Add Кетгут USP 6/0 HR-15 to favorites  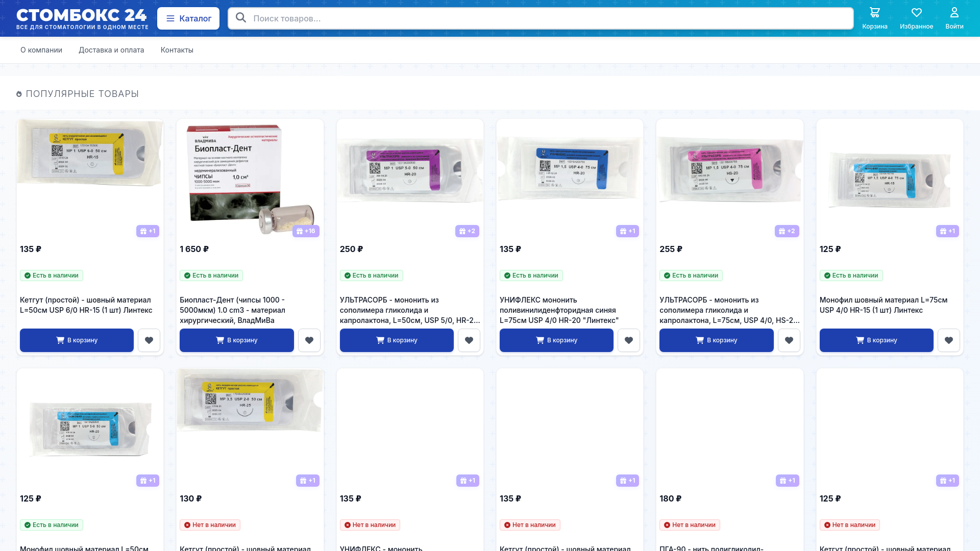pos(149,340)
